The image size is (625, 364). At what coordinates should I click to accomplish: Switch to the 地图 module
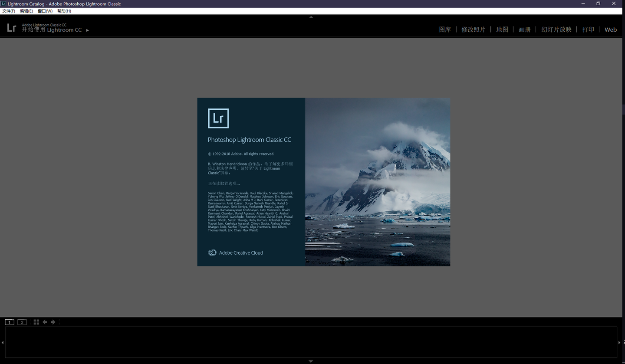point(502,30)
